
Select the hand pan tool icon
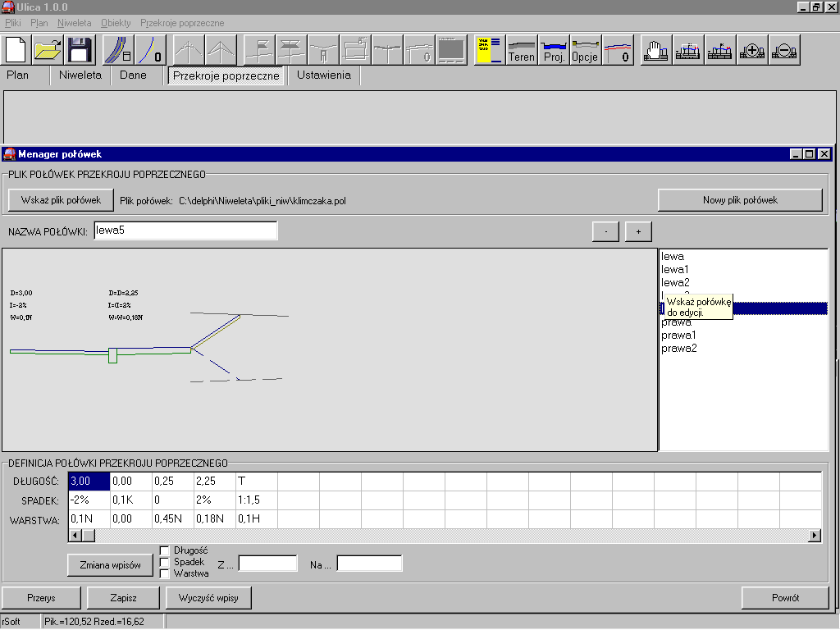click(x=655, y=50)
